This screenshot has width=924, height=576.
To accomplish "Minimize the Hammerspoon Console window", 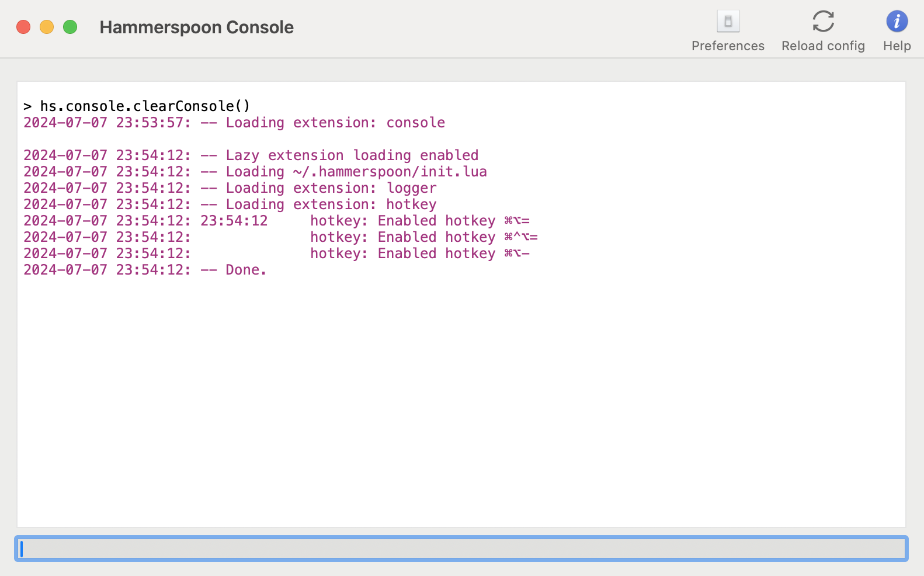I will (x=47, y=27).
